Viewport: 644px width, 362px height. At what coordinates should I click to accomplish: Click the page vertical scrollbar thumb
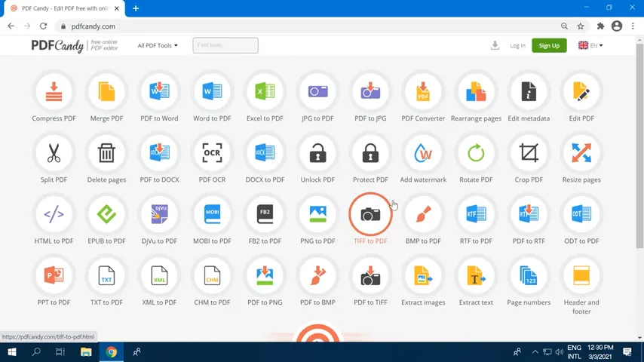pyautogui.click(x=639, y=146)
